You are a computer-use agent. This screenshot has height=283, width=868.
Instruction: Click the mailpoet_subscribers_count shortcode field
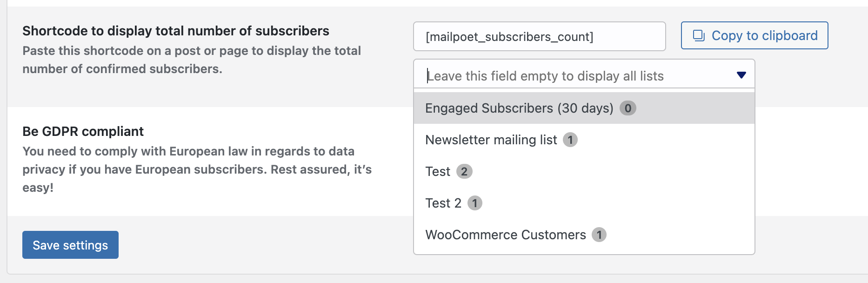click(539, 37)
